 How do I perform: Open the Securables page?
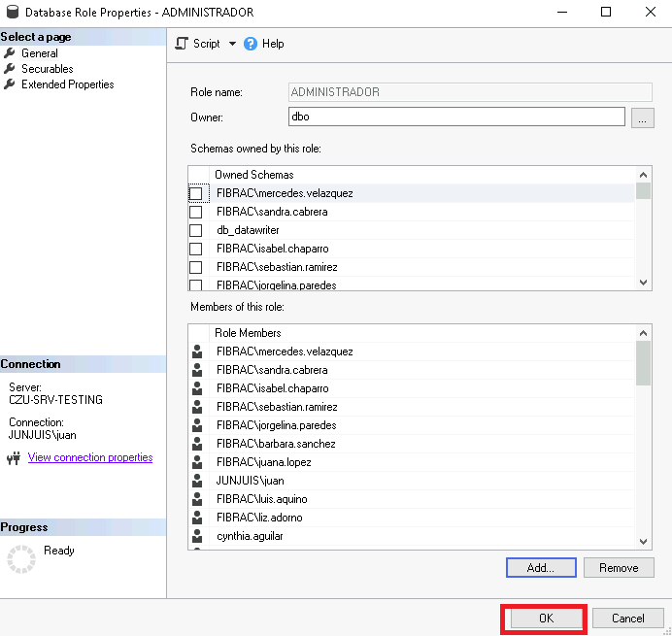coord(47,69)
